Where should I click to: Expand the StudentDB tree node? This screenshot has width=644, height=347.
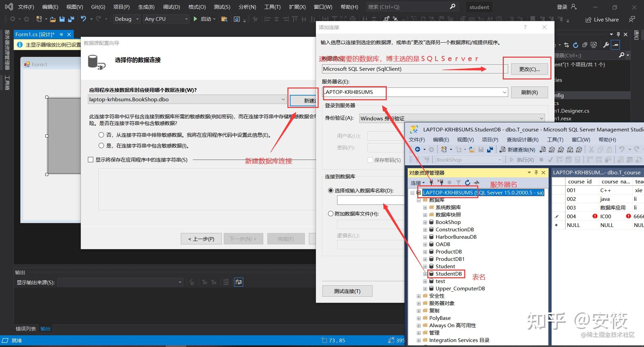[x=425, y=274]
